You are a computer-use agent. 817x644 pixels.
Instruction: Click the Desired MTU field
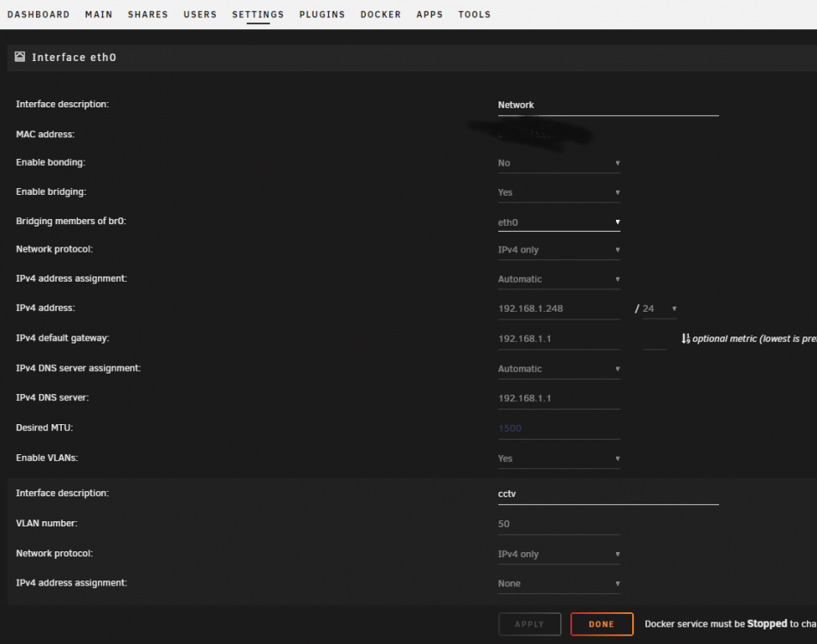point(558,429)
